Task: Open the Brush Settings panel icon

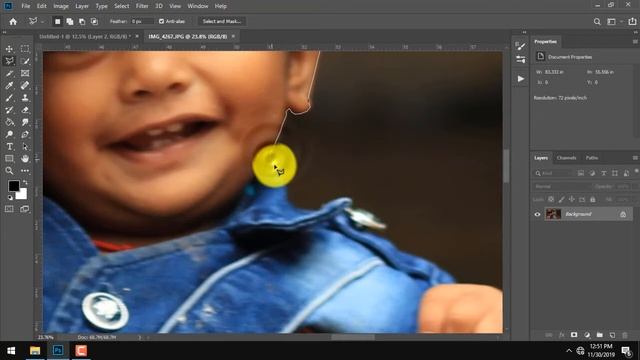Action: (520, 45)
